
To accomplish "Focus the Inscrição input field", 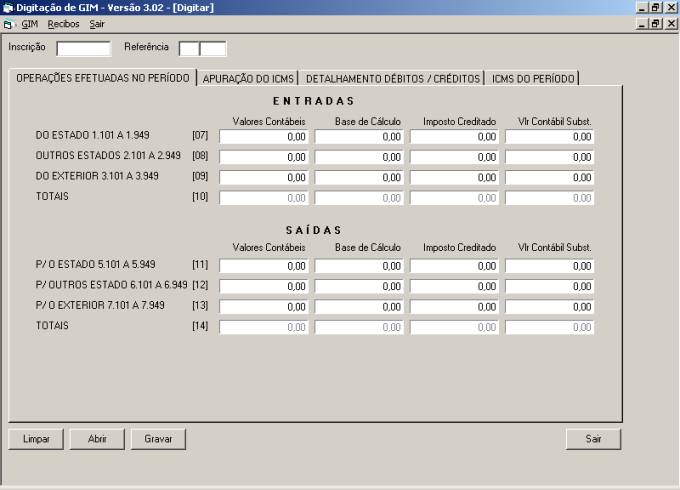I will click(x=84, y=49).
